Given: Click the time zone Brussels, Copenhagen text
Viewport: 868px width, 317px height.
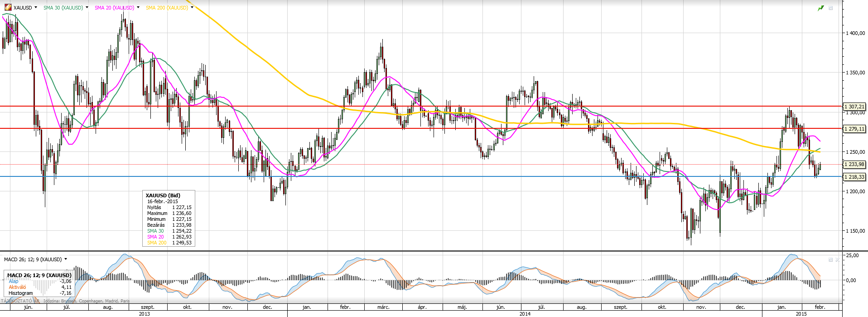Looking at the screenshot, I should (87, 301).
